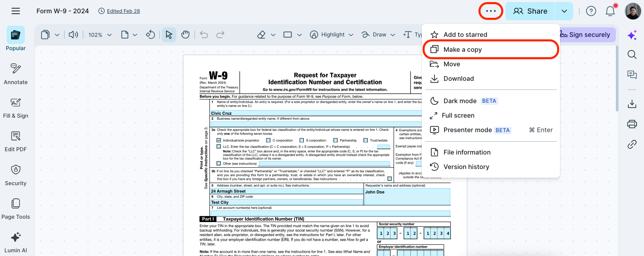Click the single page icon beside zoom

tap(124, 35)
